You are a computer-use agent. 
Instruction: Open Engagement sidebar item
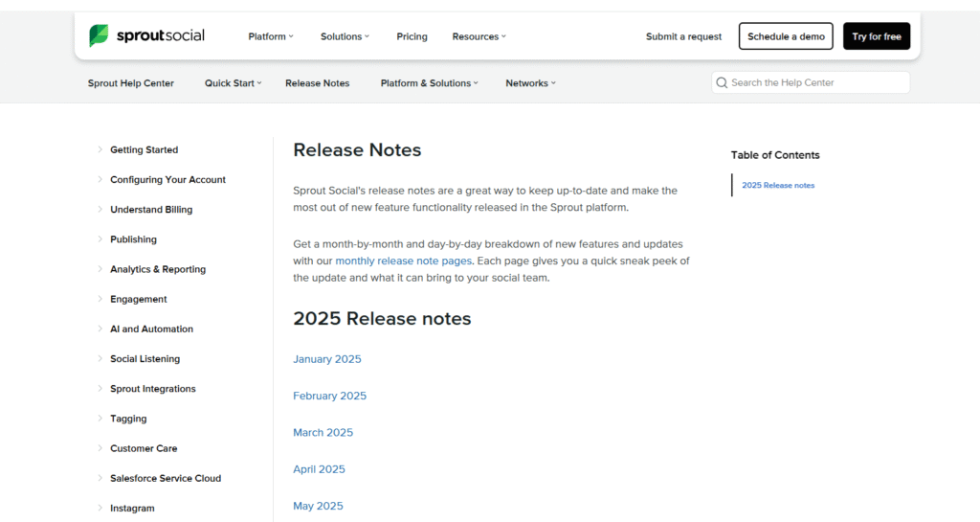138,300
